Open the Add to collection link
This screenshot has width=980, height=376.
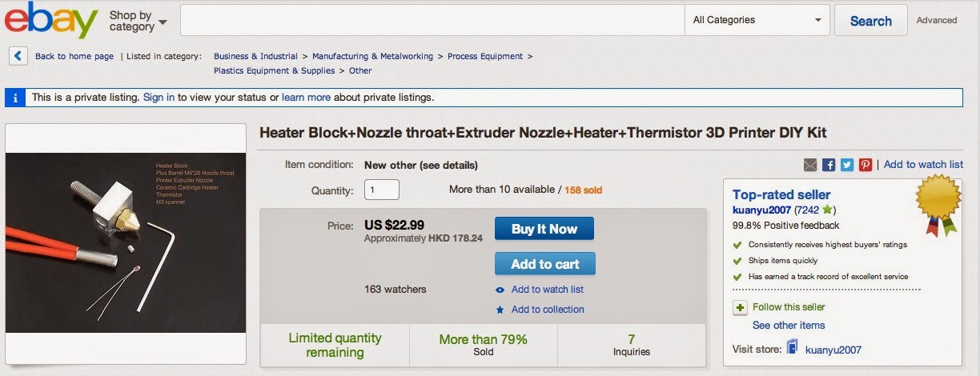[x=548, y=310]
